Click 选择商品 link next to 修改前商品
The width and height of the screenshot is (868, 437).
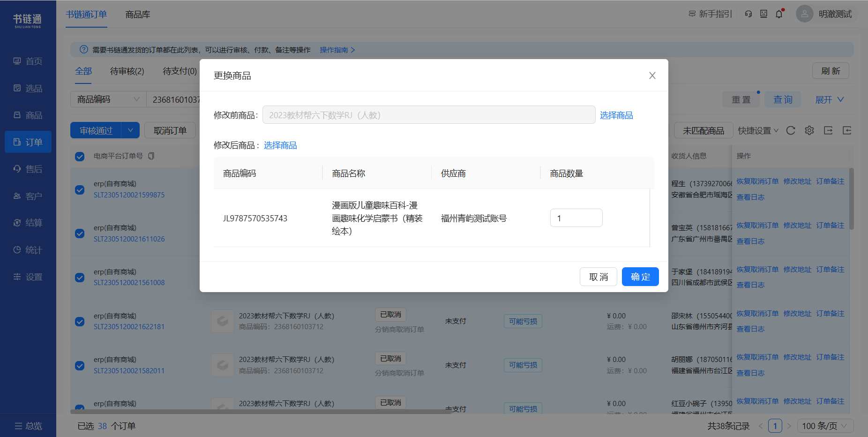coord(616,115)
